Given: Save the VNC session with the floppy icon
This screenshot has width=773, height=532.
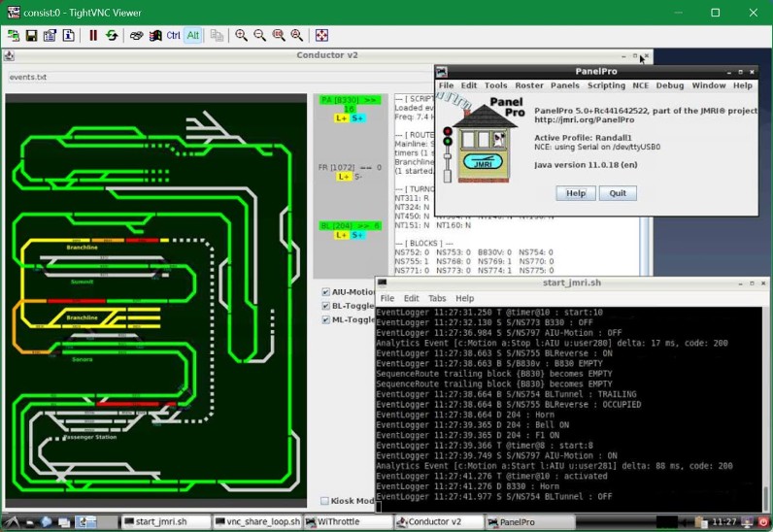Looking at the screenshot, I should click(31, 36).
